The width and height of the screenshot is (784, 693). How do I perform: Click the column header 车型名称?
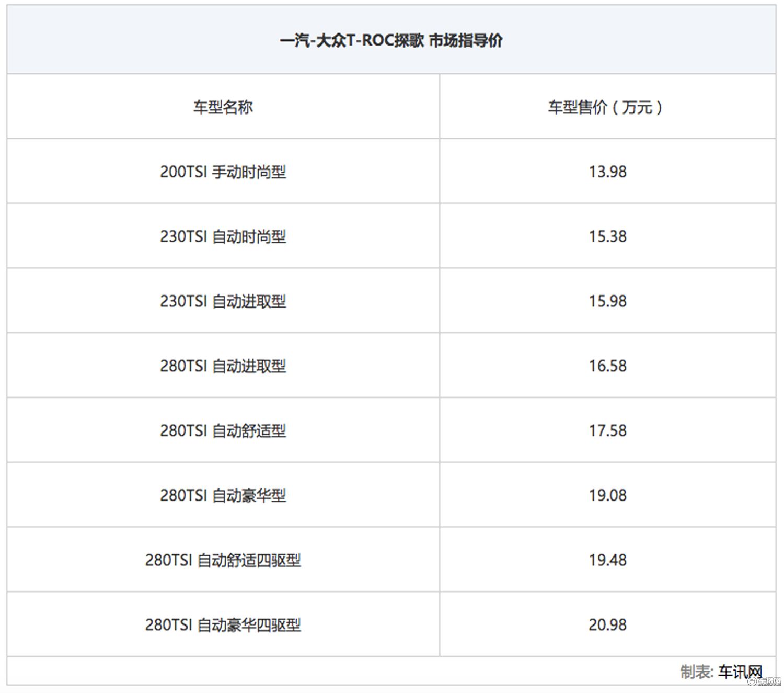[x=223, y=107]
